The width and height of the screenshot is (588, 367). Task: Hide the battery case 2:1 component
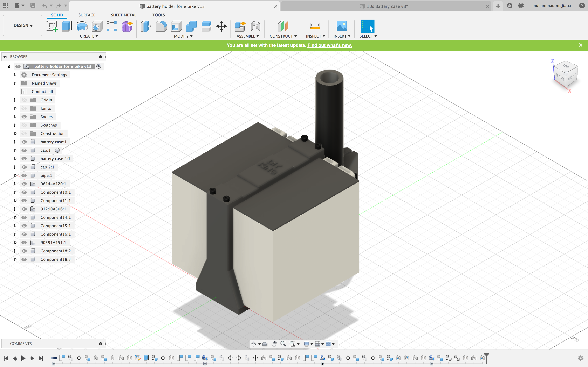coord(24,159)
